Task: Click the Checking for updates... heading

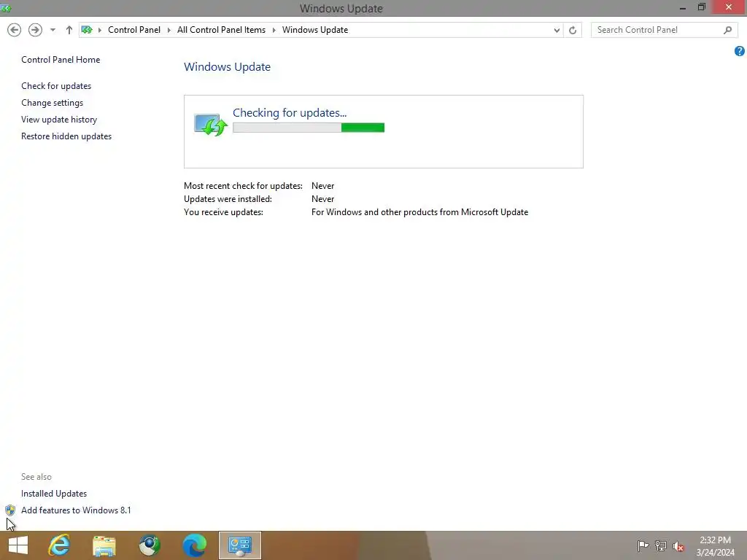Action: (x=290, y=113)
